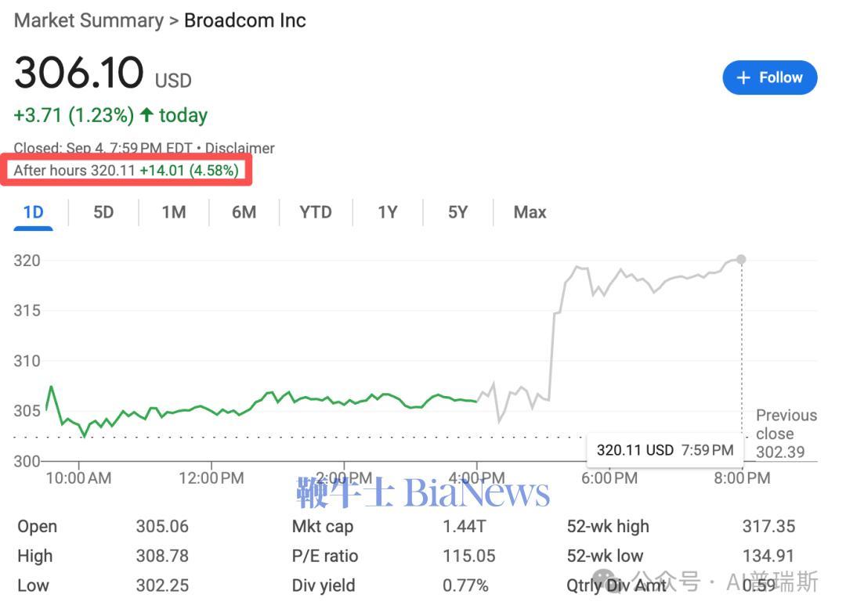Click the chart endpoint dot at 7:59 PM
Screen dimensions: 846x616
(x=741, y=259)
